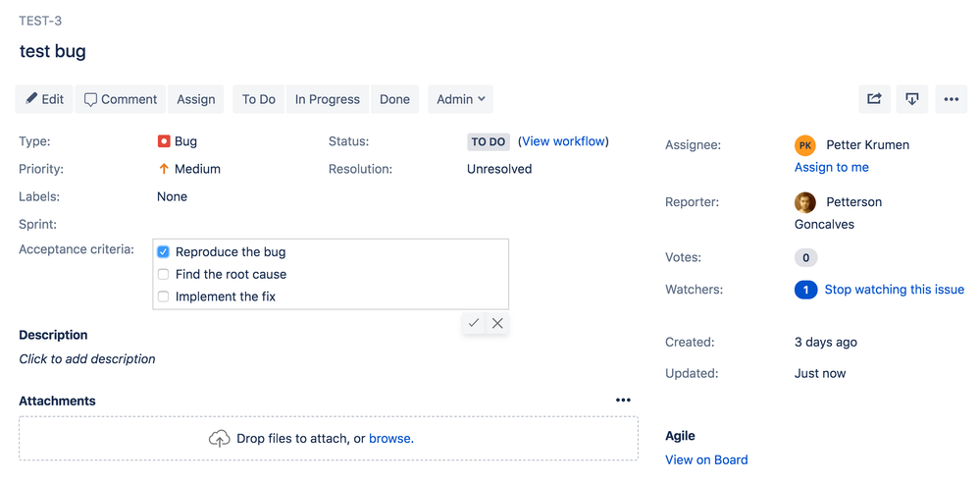Click the Agile section heading
The width and height of the screenshot is (980, 484).
pos(680,436)
